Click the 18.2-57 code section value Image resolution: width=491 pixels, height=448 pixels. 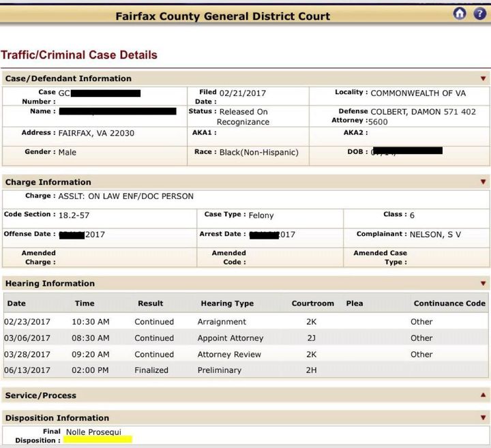[x=74, y=215]
